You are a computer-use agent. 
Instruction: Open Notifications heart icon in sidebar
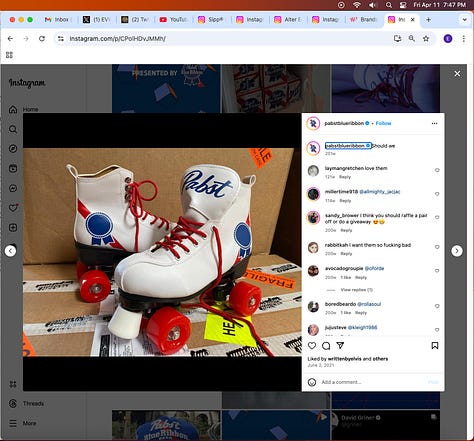coord(13,208)
